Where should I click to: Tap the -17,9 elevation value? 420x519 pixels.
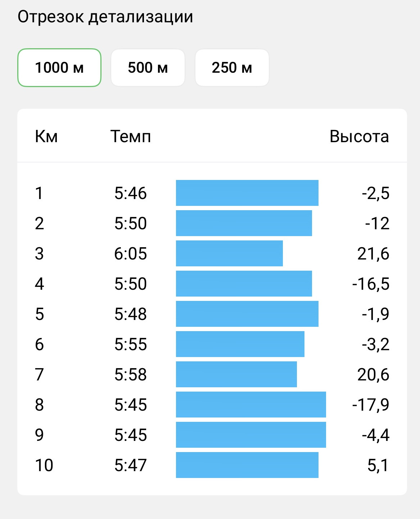click(x=371, y=405)
